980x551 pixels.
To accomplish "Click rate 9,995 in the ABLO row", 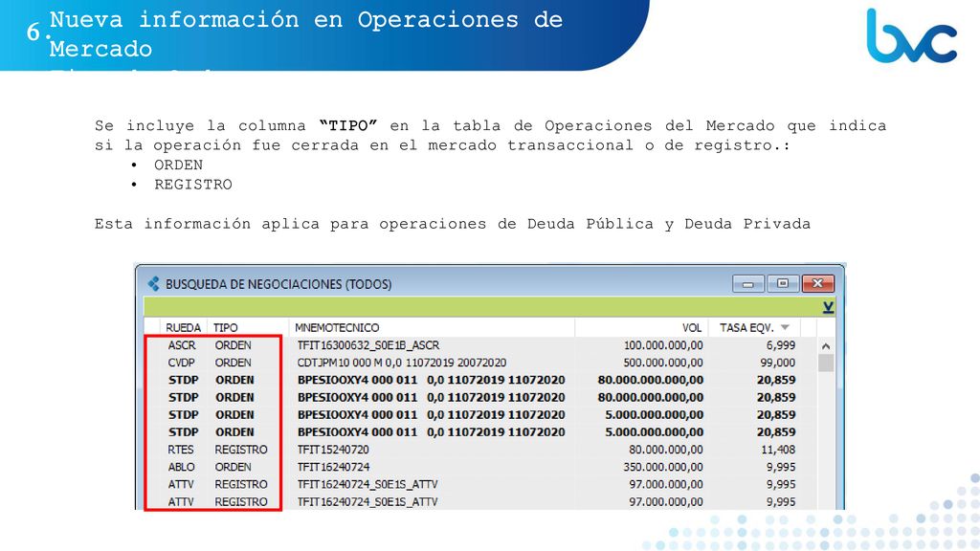I will tap(781, 467).
